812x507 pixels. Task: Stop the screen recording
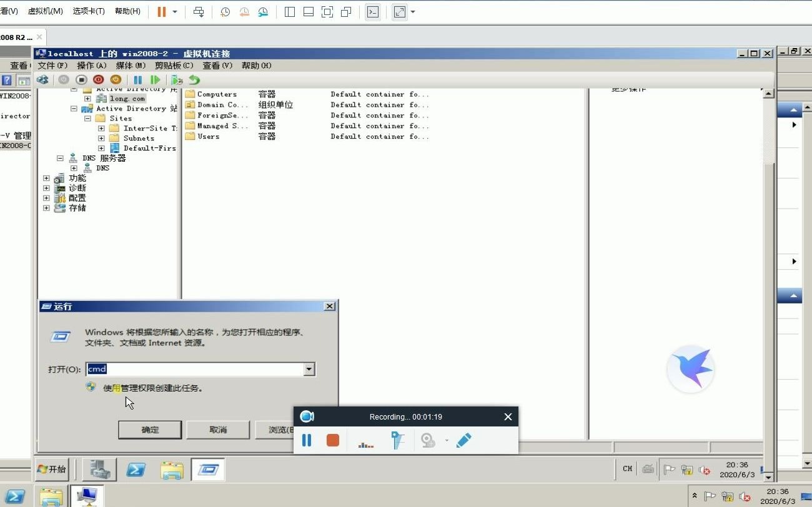tap(333, 441)
